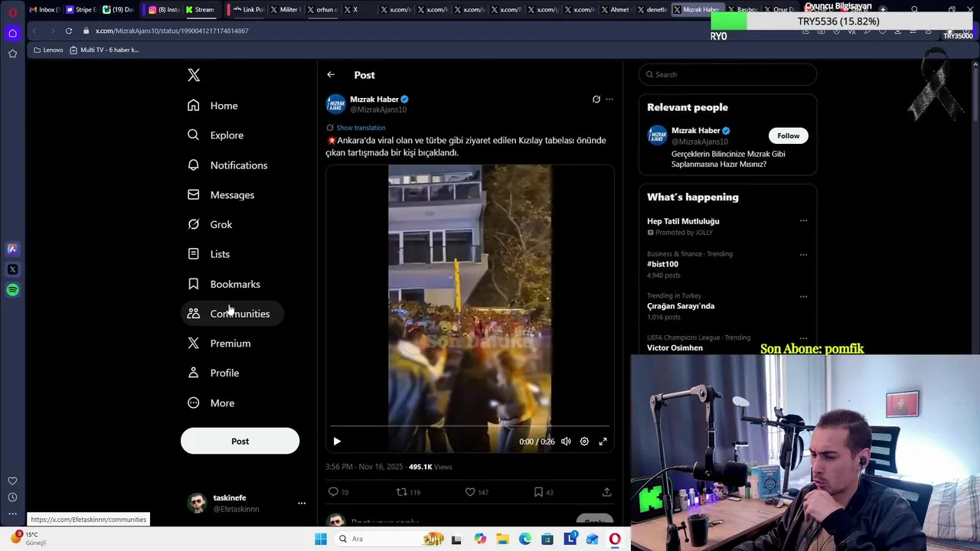
Task: Open Copilot from the taskbar
Action: point(480,540)
